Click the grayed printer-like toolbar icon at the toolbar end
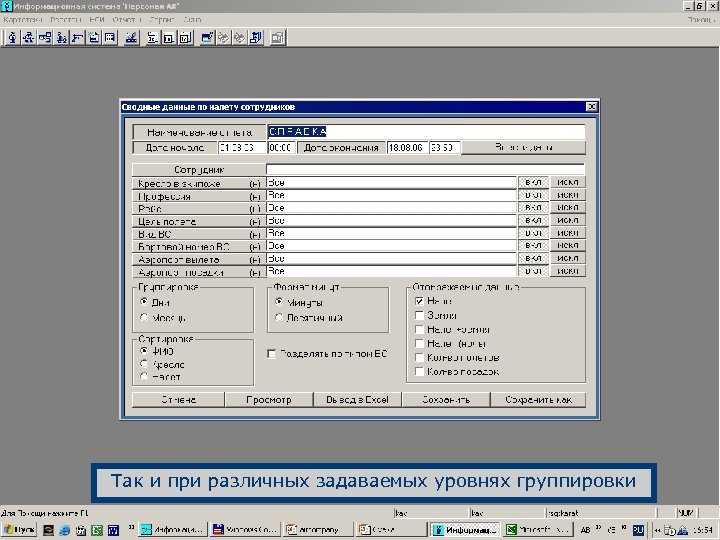 pyautogui.click(x=278, y=38)
